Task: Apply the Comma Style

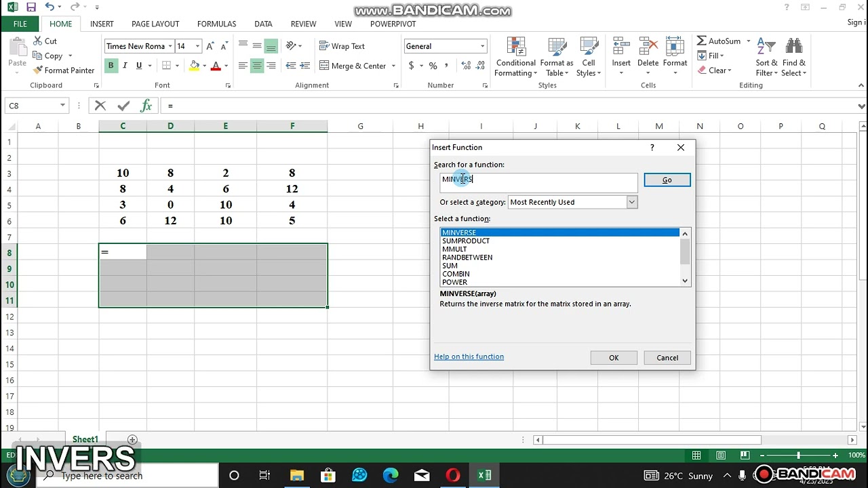Action: point(448,66)
